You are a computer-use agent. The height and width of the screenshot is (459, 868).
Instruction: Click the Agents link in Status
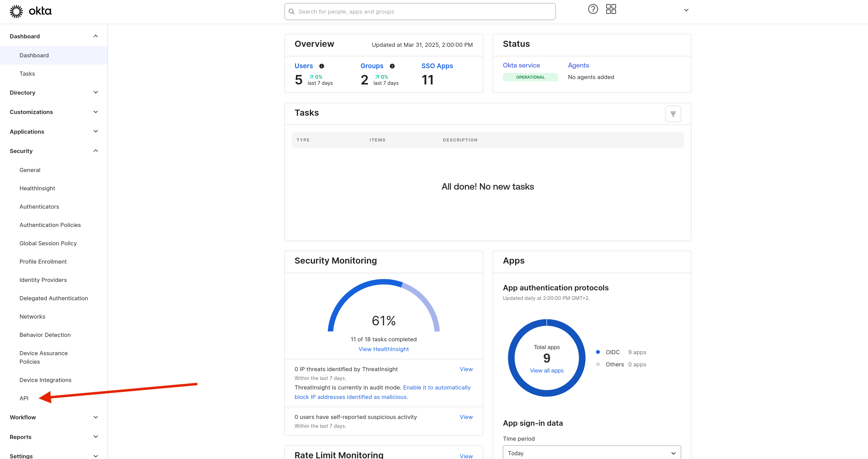tap(578, 65)
